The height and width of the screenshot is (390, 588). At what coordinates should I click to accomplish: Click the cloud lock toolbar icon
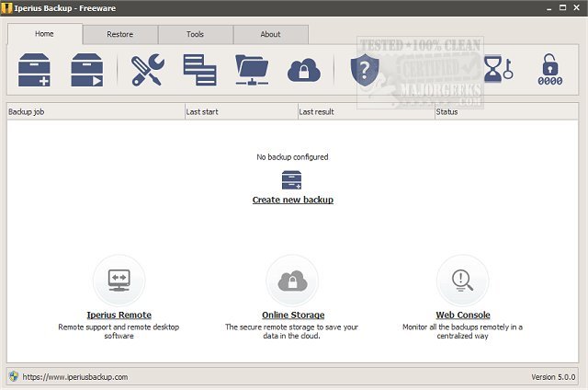302,70
